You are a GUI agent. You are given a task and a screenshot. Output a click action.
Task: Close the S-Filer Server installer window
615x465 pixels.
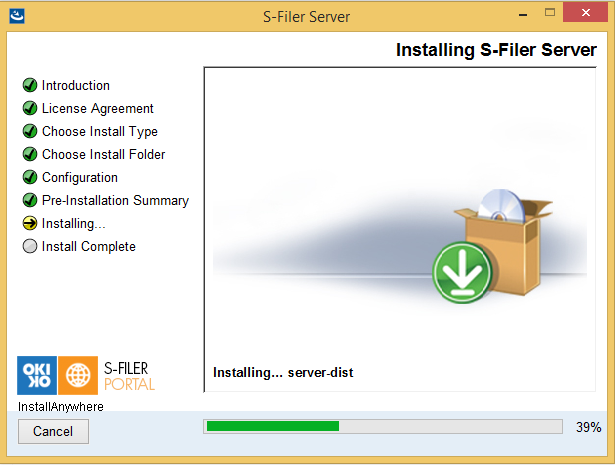pos(586,13)
